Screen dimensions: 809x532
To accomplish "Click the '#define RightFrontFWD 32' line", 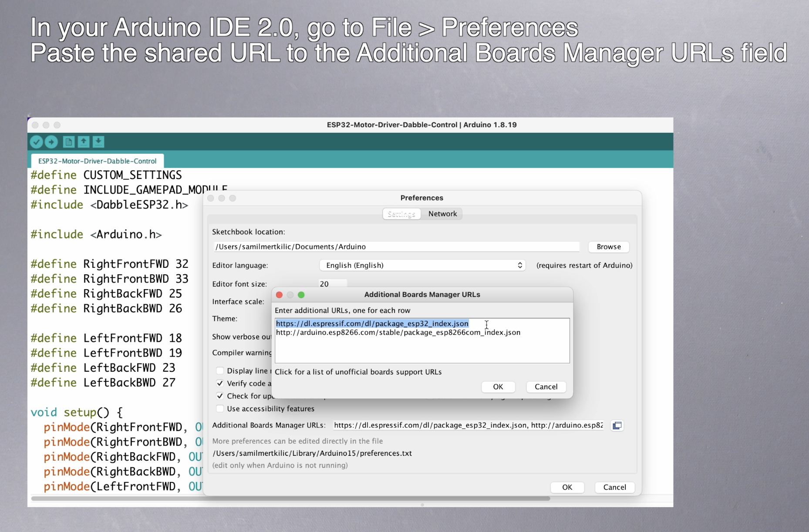I will tap(109, 264).
